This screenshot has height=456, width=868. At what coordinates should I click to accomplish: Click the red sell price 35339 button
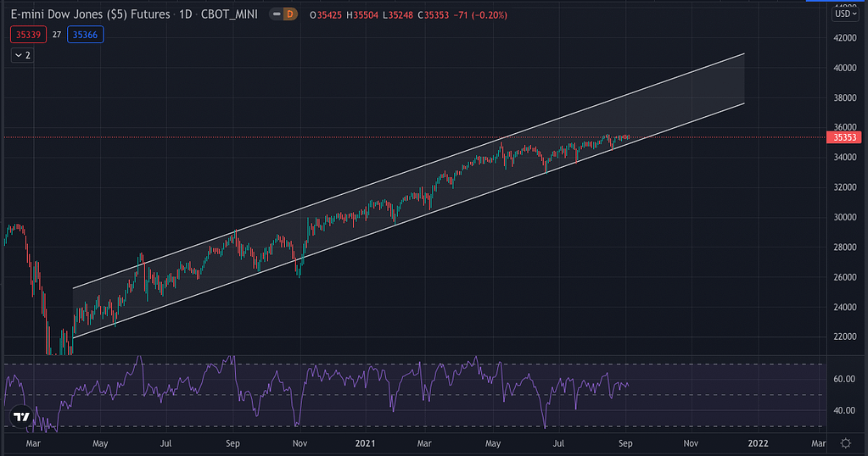click(28, 35)
